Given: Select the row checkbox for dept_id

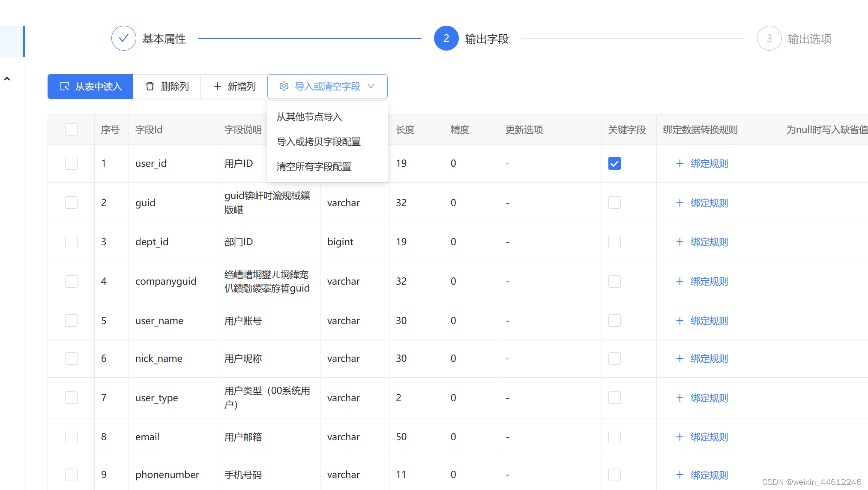Looking at the screenshot, I should (x=71, y=242).
